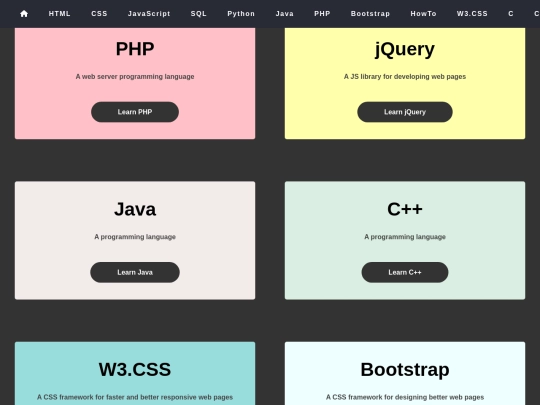The height and width of the screenshot is (405, 540).
Task: Open the Python nav item
Action: (241, 14)
